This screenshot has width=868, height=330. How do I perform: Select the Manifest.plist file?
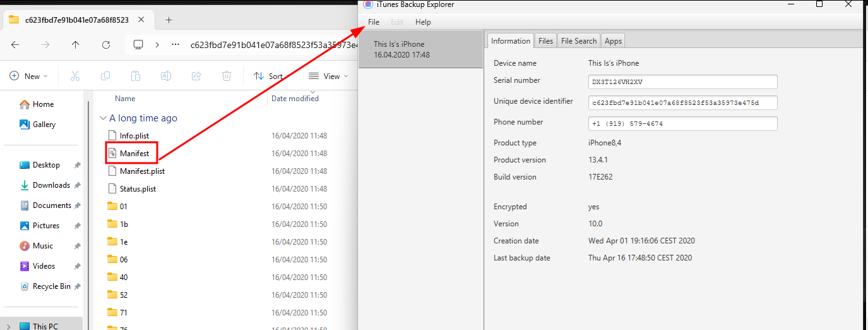142,171
